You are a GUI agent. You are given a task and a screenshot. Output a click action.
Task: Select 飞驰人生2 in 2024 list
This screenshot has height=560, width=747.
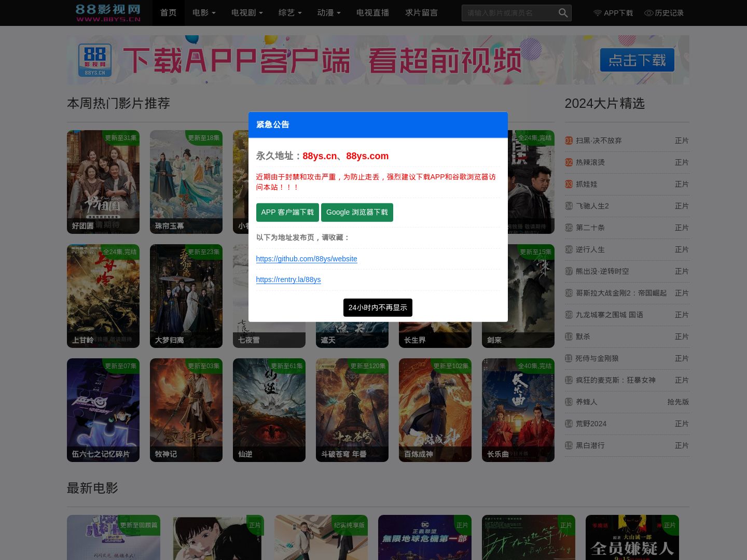tap(592, 206)
